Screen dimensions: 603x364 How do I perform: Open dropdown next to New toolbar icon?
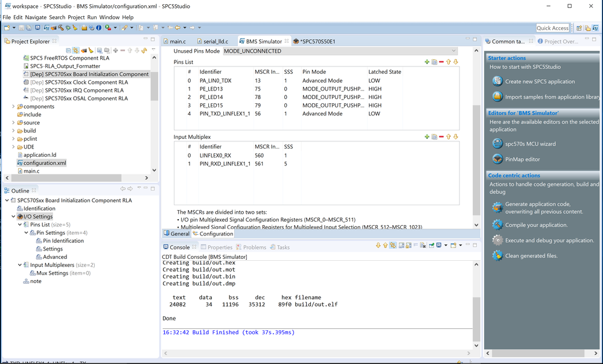14,28
